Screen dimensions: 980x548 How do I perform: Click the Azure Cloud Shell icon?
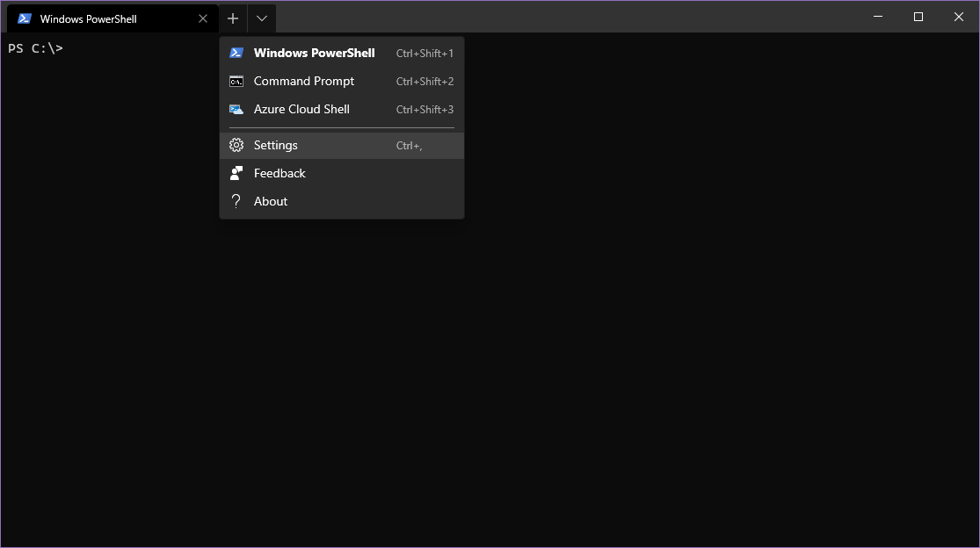pyautogui.click(x=236, y=109)
